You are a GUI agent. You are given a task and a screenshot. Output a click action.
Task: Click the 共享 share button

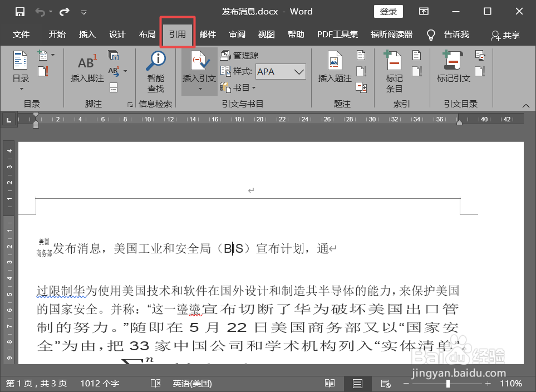tap(505, 35)
